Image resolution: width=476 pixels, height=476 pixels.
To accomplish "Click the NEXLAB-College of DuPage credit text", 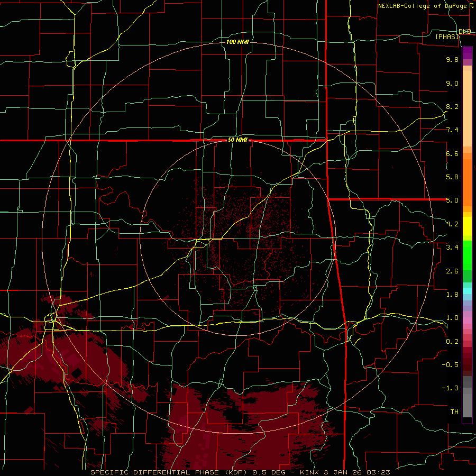I will pyautogui.click(x=426, y=6).
